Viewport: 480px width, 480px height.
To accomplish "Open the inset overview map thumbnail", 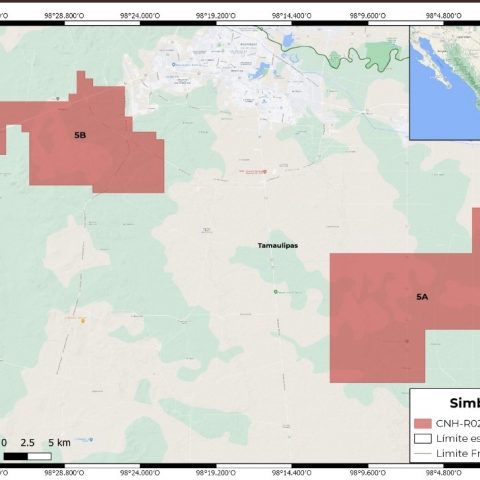I will point(445,83).
